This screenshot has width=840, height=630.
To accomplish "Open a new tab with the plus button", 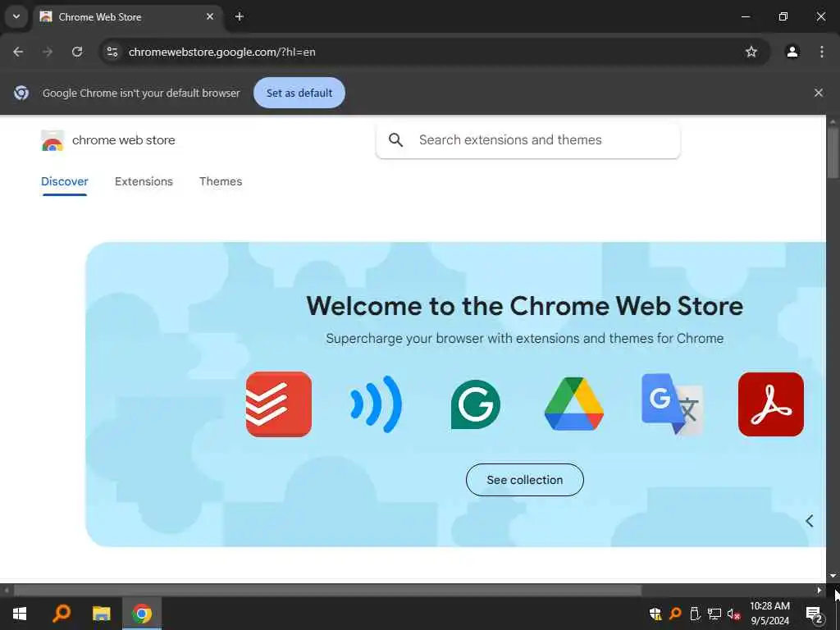I will point(240,16).
